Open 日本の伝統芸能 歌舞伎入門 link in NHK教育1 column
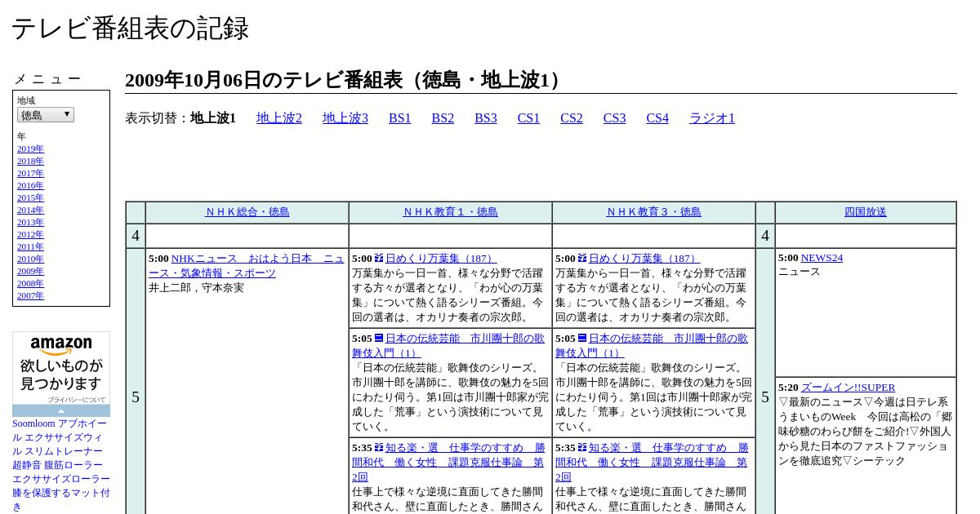Image resolution: width=980 pixels, height=514 pixels. (448, 346)
